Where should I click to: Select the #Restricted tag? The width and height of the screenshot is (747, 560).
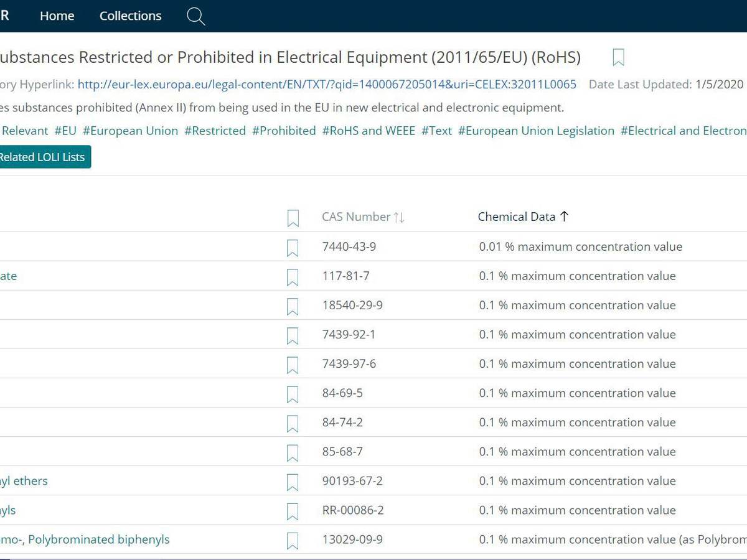pos(215,131)
